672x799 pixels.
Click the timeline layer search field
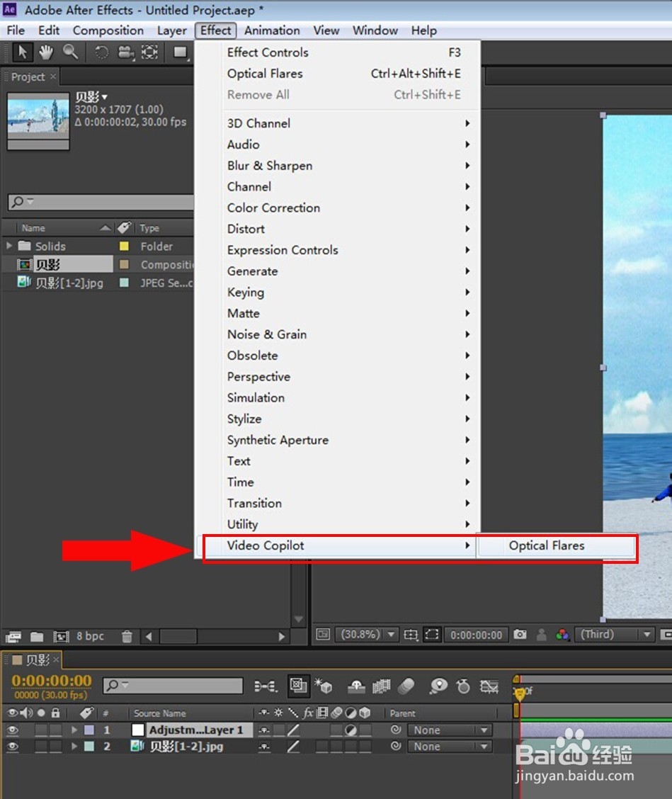coord(173,686)
